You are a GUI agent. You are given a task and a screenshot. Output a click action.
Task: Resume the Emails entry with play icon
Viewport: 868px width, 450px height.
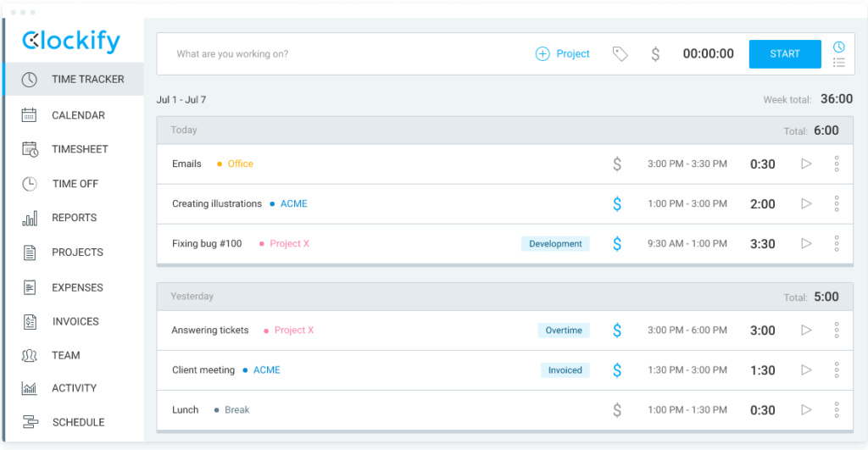click(806, 164)
